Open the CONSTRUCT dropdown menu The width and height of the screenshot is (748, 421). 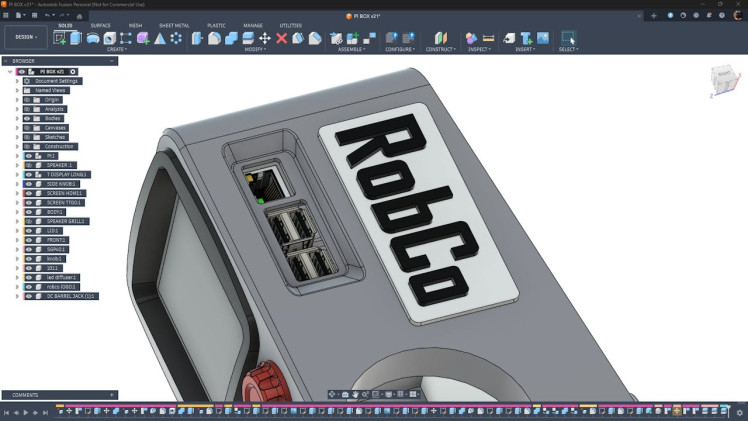(441, 49)
